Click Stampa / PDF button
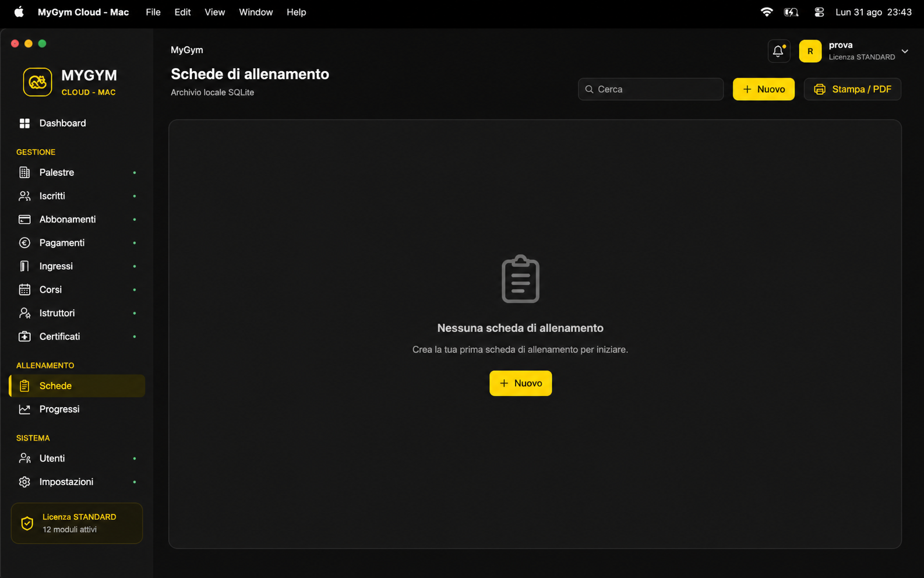 click(x=852, y=89)
